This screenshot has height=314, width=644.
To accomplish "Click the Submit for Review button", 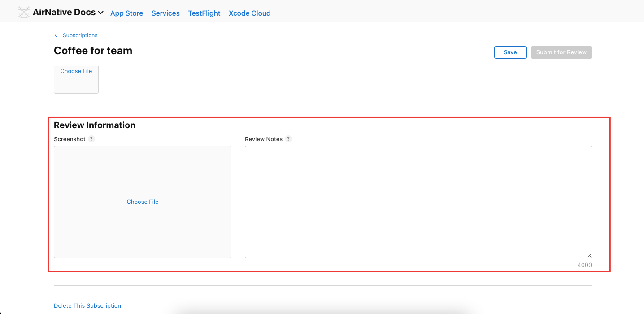I will [x=561, y=52].
